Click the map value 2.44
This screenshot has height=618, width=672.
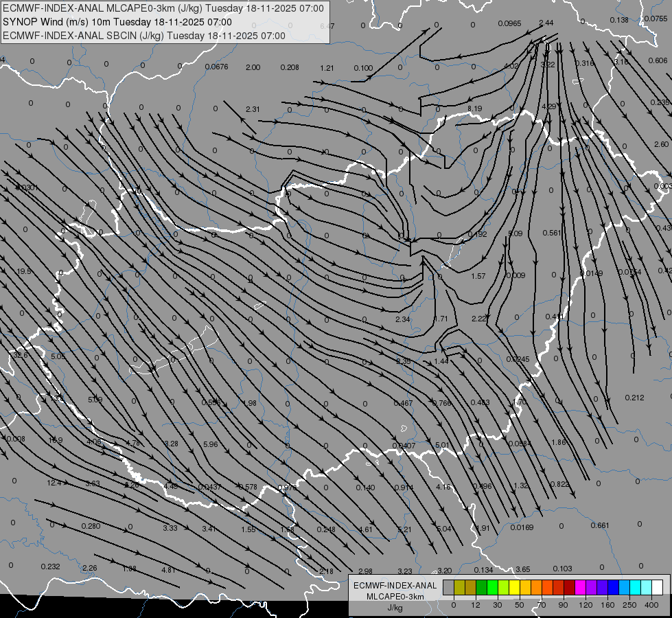pos(546,23)
